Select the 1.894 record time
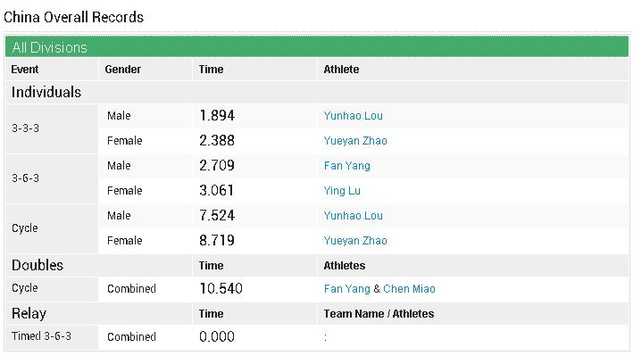 (217, 116)
